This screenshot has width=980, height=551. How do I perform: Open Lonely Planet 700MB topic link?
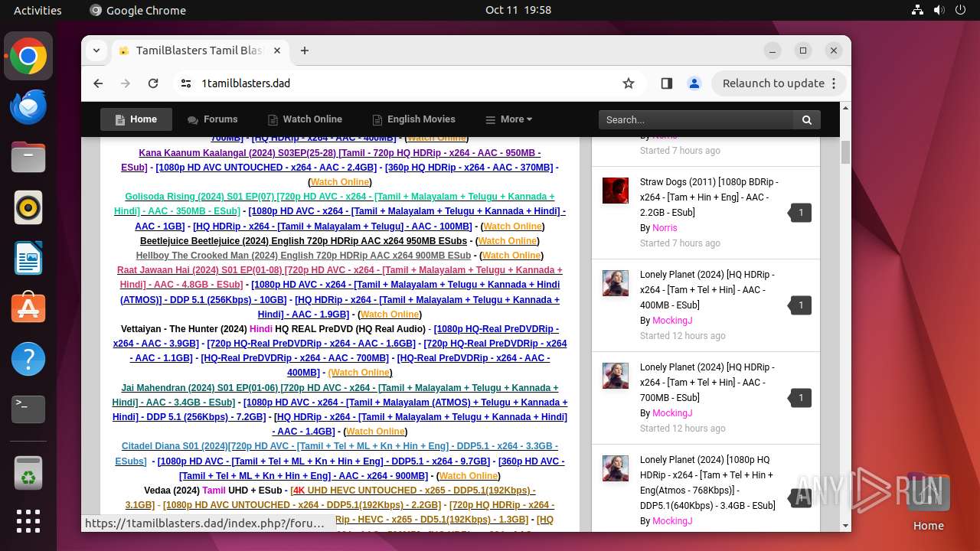(707, 383)
